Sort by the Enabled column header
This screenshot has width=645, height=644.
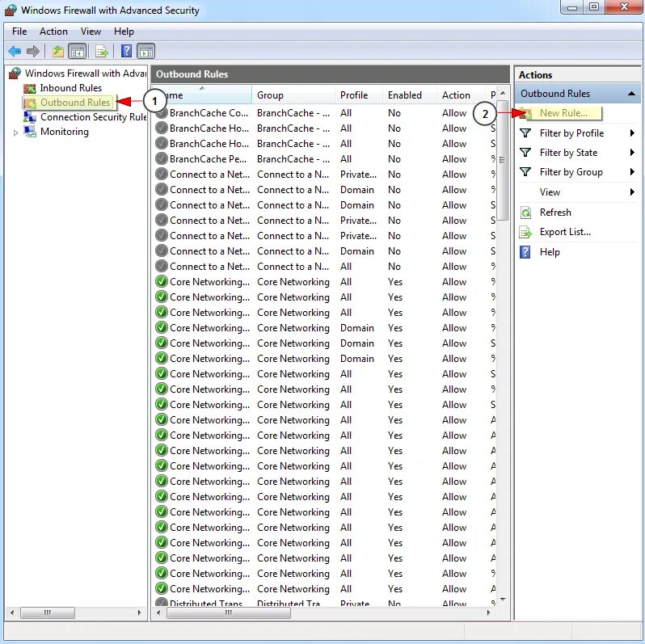point(409,95)
